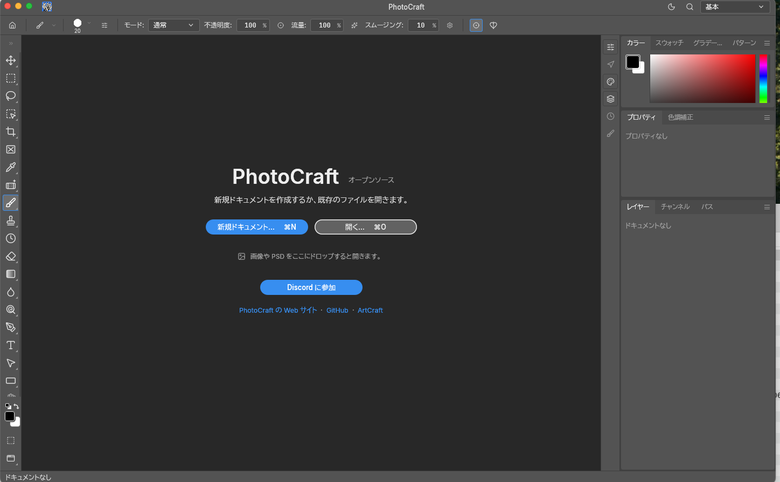Select the Move tool
Image resolution: width=780 pixels, height=482 pixels.
pos(10,60)
